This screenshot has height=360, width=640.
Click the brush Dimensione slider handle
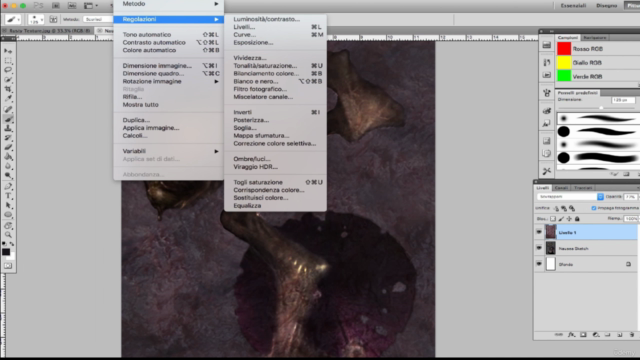point(601,108)
